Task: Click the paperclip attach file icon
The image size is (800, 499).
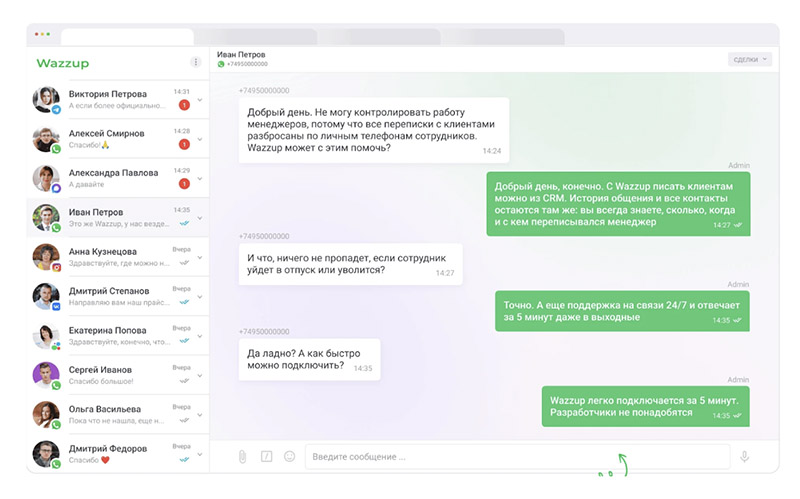Action: (242, 456)
